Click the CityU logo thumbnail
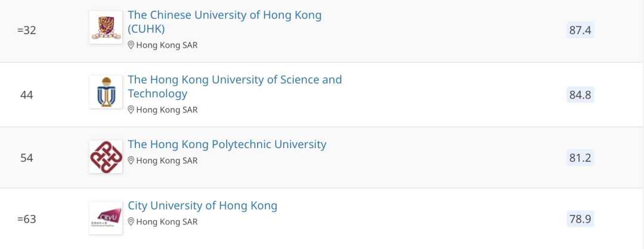The image size is (644, 249). click(x=106, y=218)
